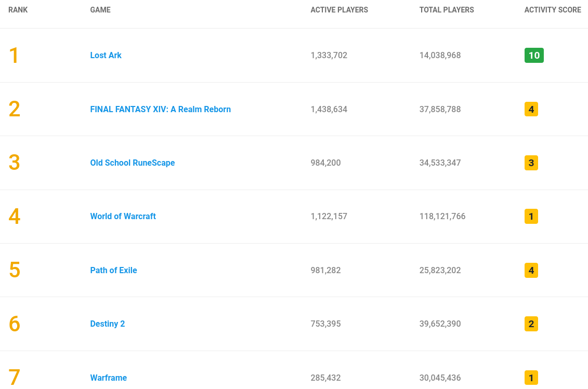The width and height of the screenshot is (588, 389).
Task: Click Old School RuneScape's activity score 3 badge
Action: (531, 163)
